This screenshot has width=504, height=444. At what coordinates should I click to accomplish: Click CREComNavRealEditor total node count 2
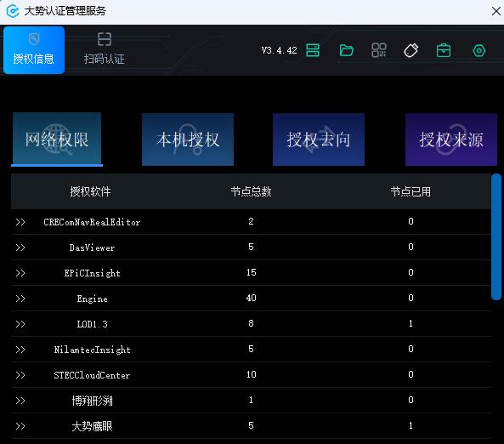(x=251, y=221)
